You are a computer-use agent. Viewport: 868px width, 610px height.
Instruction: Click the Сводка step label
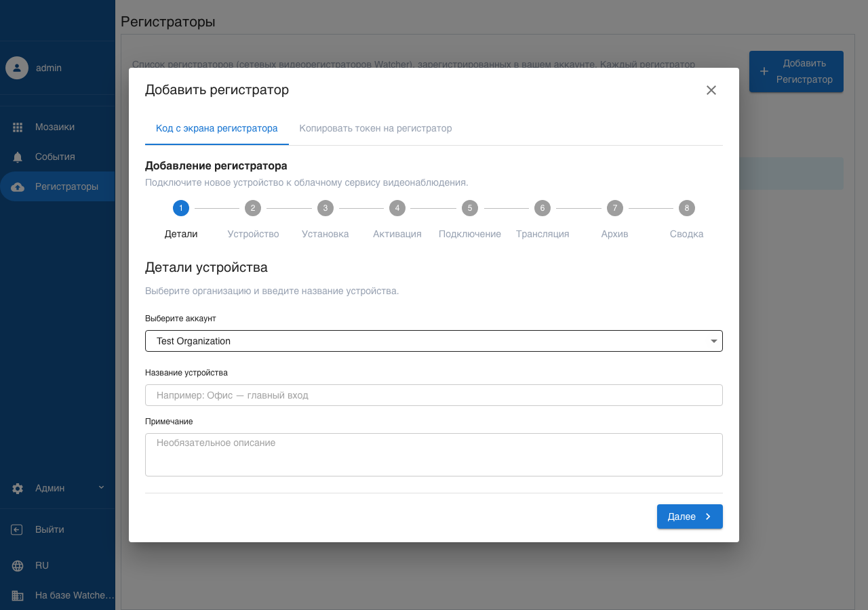(x=687, y=234)
